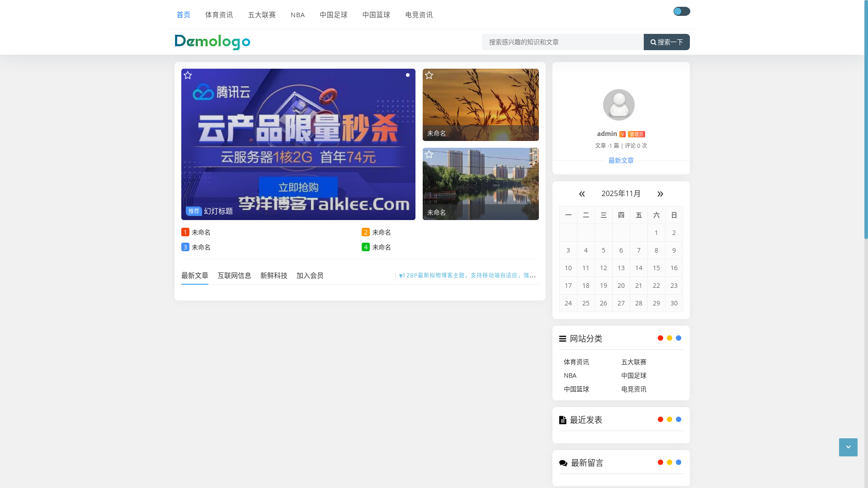This screenshot has height=488, width=868.
Task: Switch to the 互联网信息 tab
Action: point(234,276)
